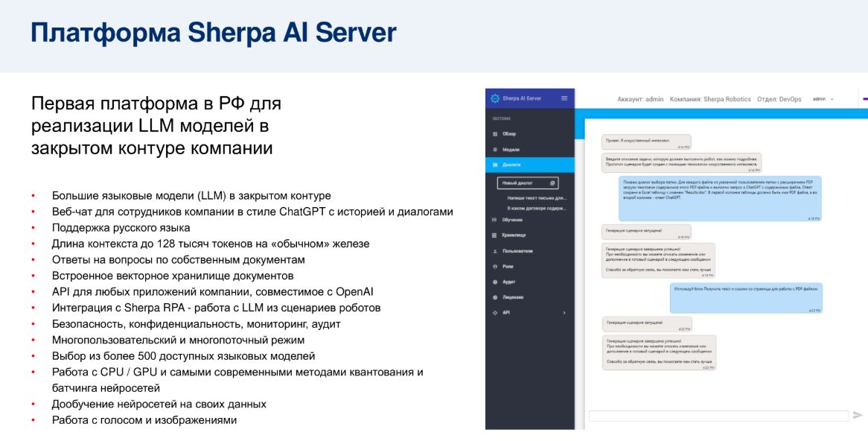This screenshot has height=441, width=868.
Task: Click bullet 'Встроенное векторное хранилище документов'
Action: pyautogui.click(x=173, y=276)
